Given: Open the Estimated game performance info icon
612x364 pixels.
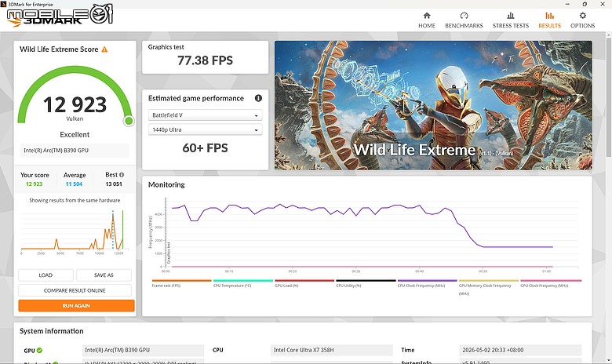Looking at the screenshot, I should [258, 98].
